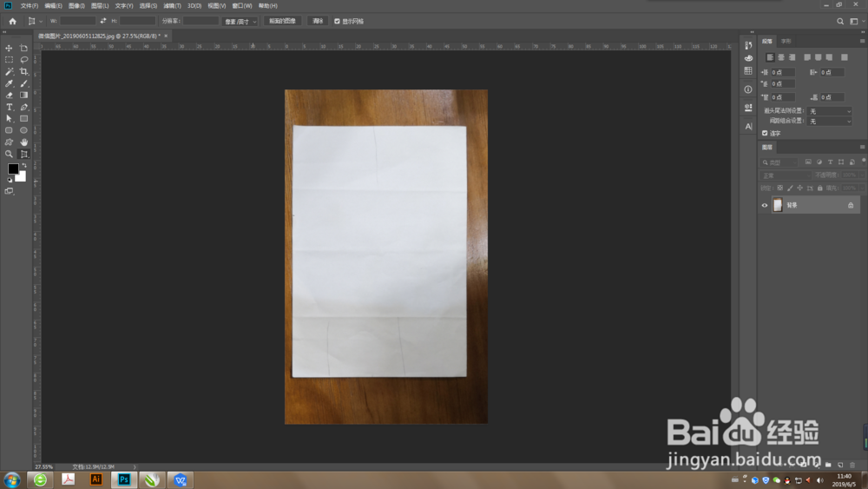Click the left align text button

point(769,57)
